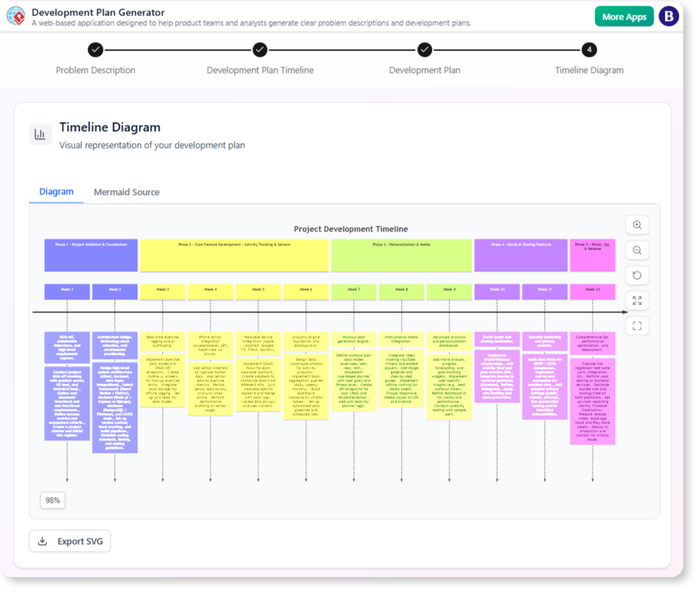The height and width of the screenshot is (596, 700).
Task: Zoom out of the timeline diagram
Action: point(637,250)
